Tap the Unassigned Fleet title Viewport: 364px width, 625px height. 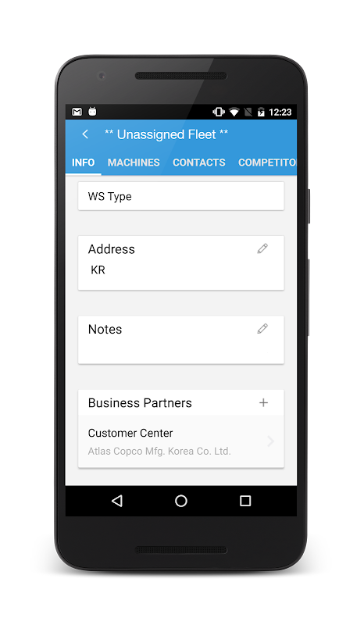click(x=166, y=134)
